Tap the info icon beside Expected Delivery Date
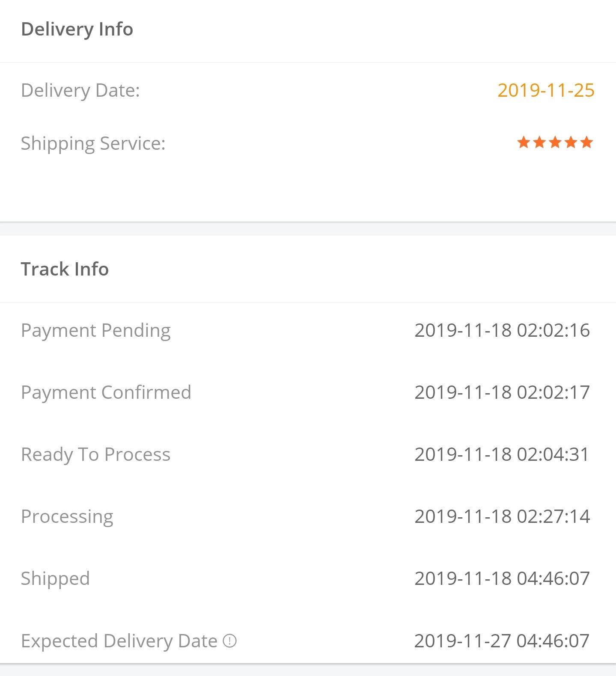 click(230, 641)
